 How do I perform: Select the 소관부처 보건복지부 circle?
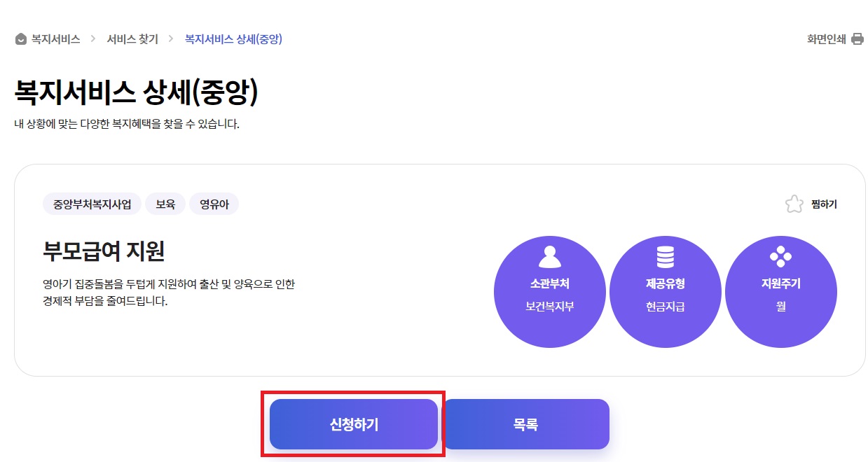(549, 291)
